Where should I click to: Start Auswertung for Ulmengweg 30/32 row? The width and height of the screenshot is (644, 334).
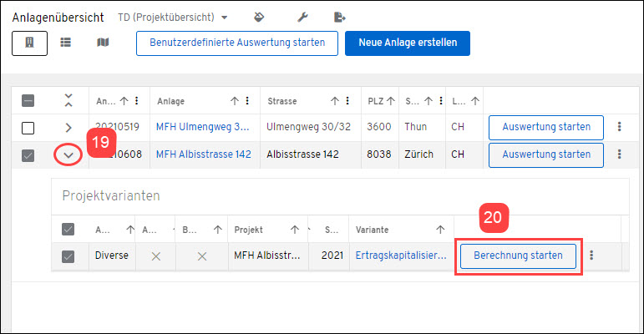point(545,128)
